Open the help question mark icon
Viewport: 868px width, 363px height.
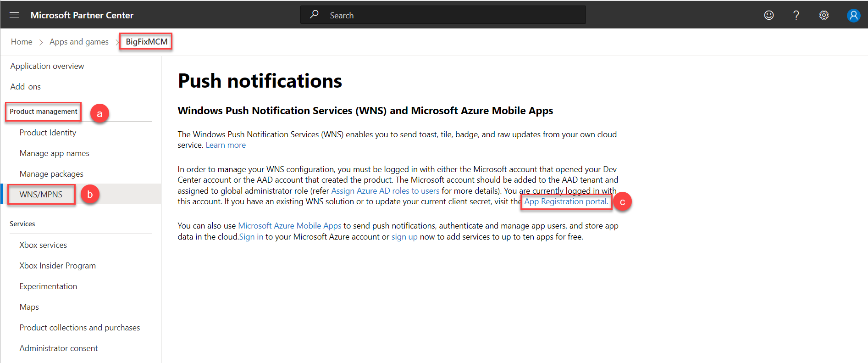[796, 15]
